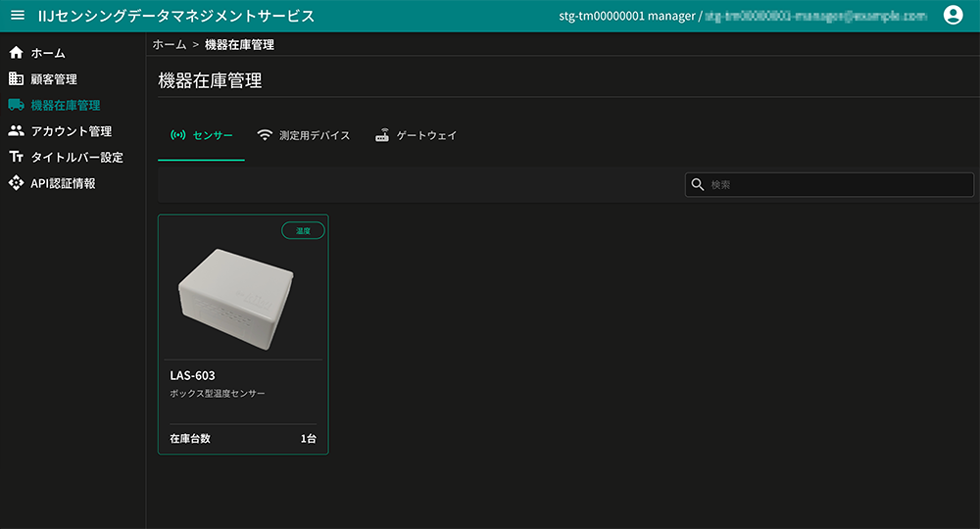This screenshot has height=529, width=980.
Task: Click the truck icon for inventory management
Action: click(x=16, y=105)
